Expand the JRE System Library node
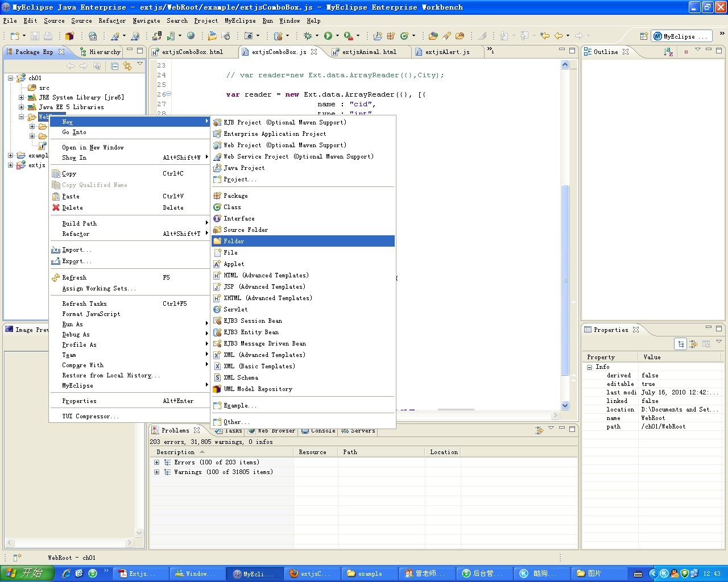This screenshot has width=728, height=582. tap(21, 97)
